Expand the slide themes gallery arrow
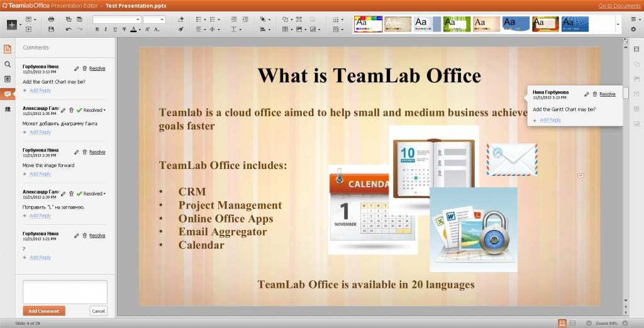The height and width of the screenshot is (328, 644). [618, 25]
